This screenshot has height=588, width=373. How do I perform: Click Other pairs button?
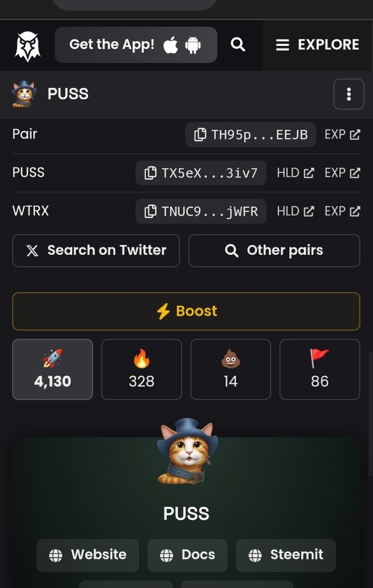click(274, 250)
